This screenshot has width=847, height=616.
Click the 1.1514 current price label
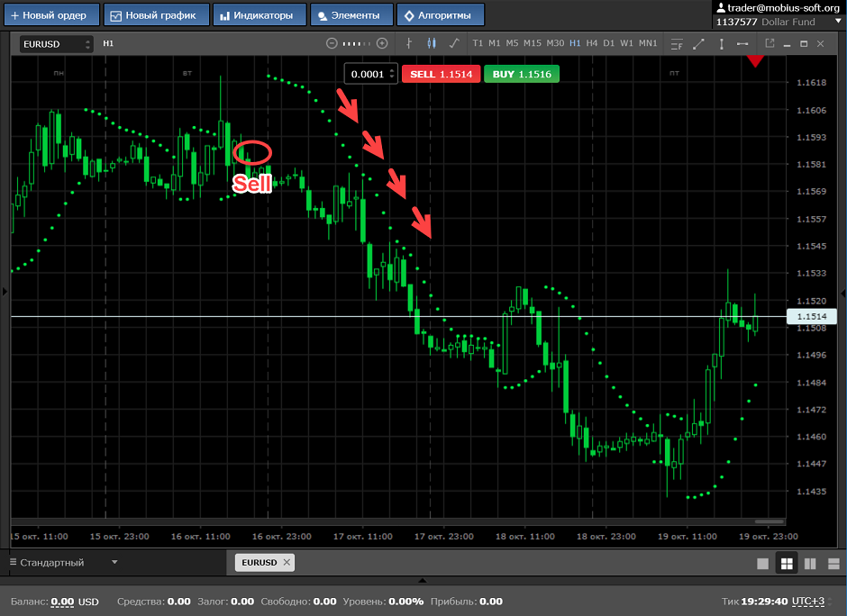(811, 316)
